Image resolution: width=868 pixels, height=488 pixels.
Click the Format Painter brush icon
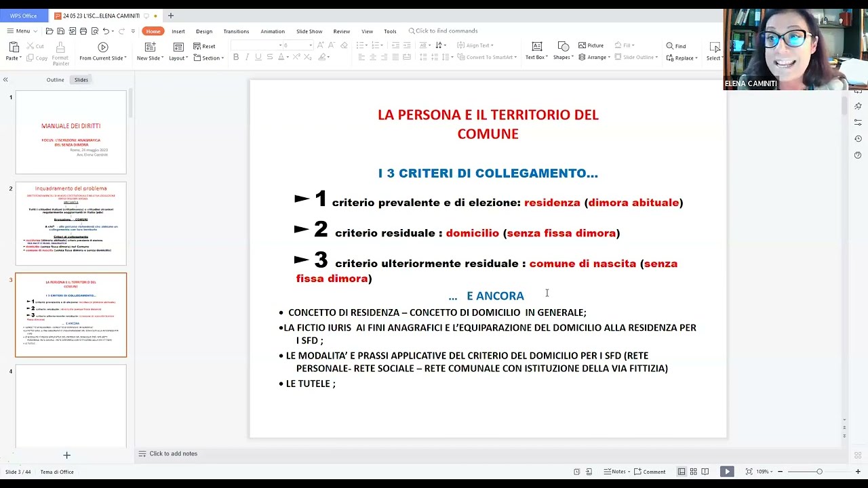click(60, 47)
